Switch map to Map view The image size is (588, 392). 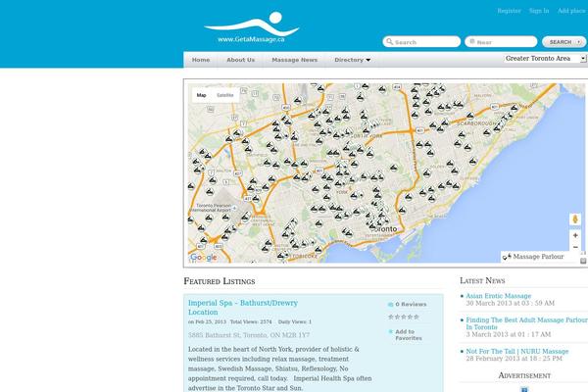click(x=201, y=95)
